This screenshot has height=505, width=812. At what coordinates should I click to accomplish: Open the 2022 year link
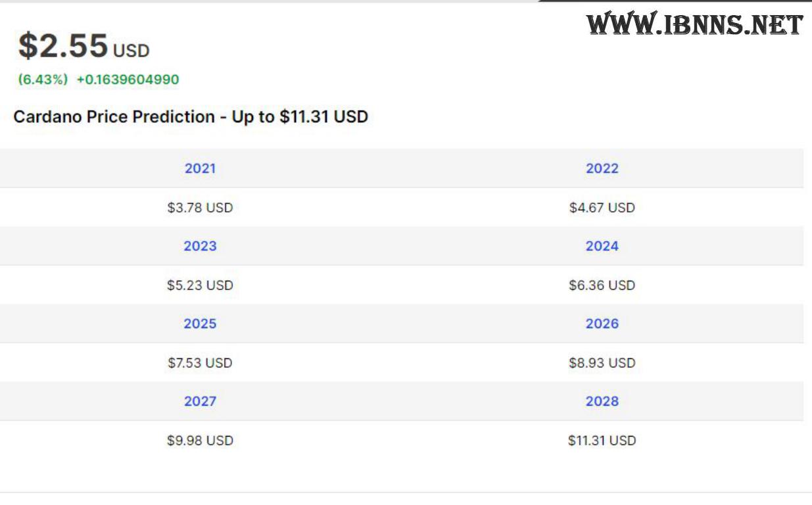click(x=602, y=168)
